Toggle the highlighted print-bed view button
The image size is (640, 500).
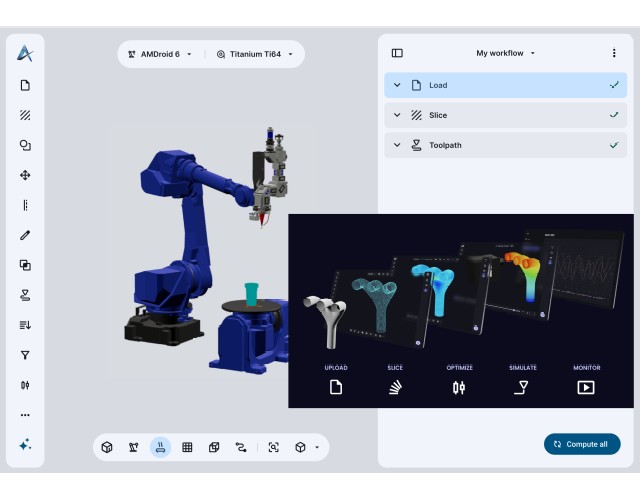pyautogui.click(x=160, y=447)
